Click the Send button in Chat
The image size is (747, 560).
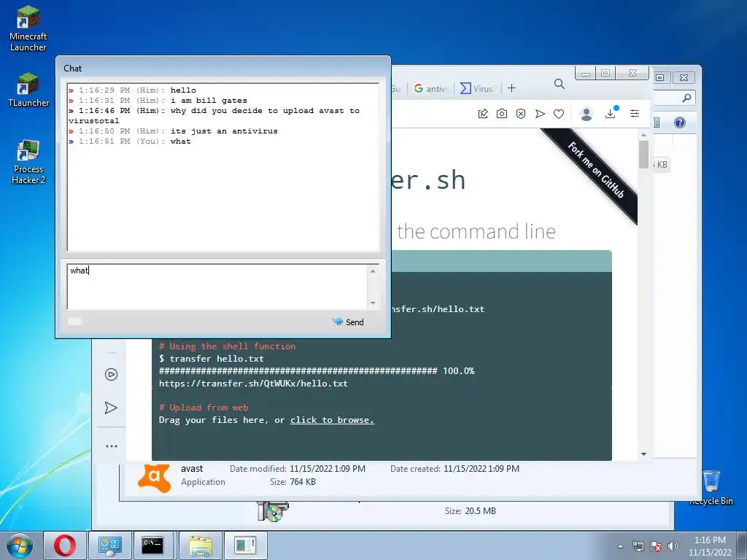pyautogui.click(x=348, y=322)
